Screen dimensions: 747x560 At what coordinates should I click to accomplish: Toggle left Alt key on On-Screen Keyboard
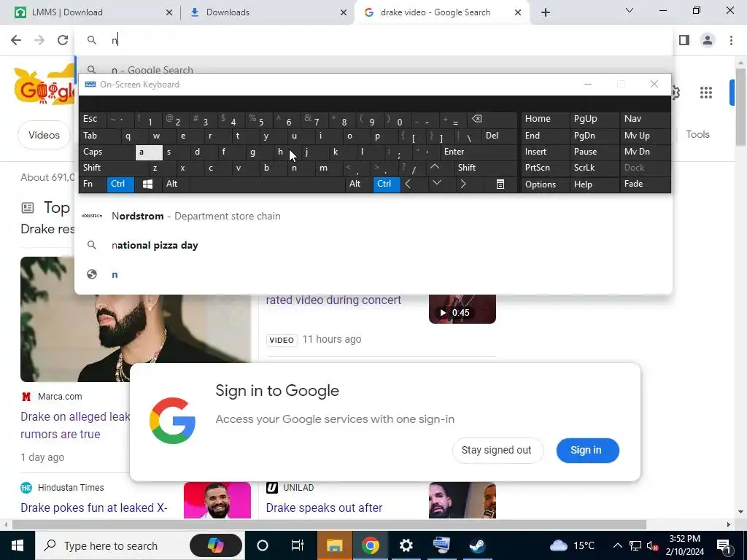[x=176, y=184]
